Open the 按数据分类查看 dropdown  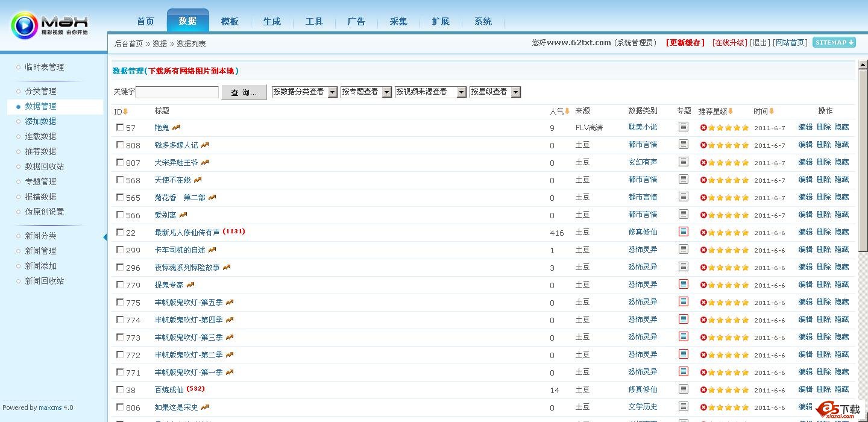point(332,92)
